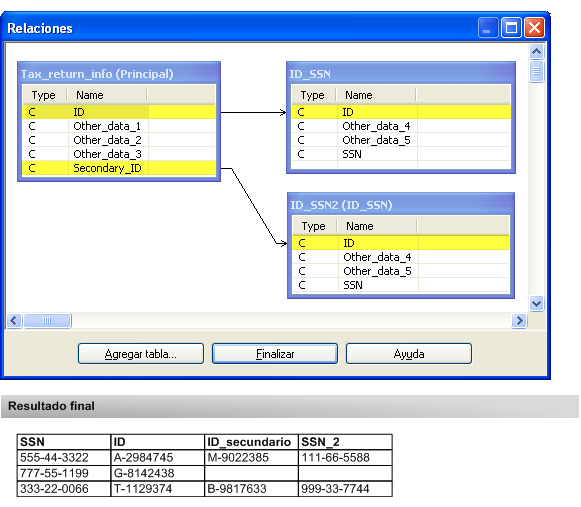The width and height of the screenshot is (581, 507).
Task: Select Other_data_2 row in Tax_return_info
Action: (119, 140)
